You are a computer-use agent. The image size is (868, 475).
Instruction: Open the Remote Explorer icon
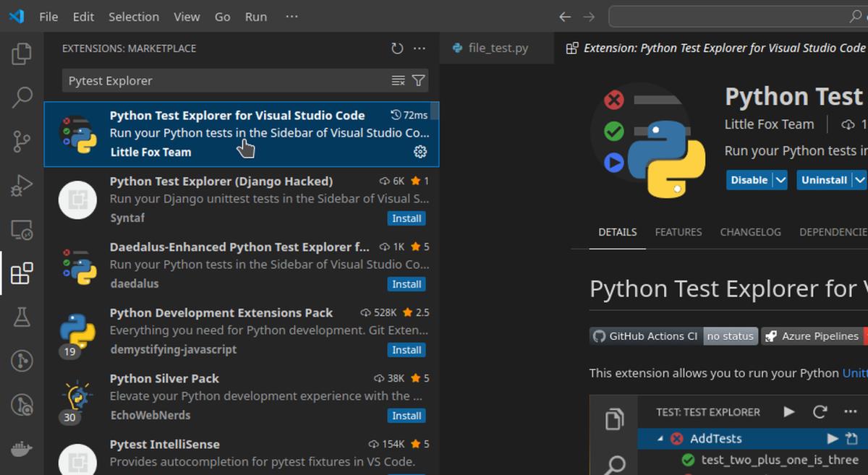pyautogui.click(x=22, y=230)
